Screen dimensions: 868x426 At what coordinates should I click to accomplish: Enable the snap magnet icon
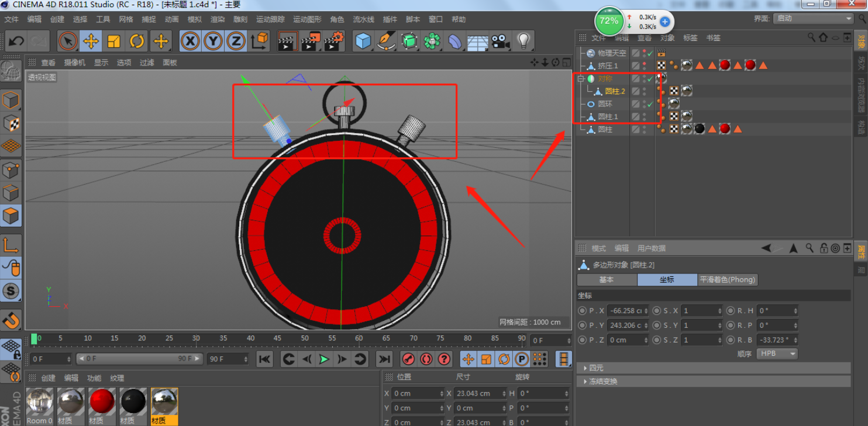pos(11,320)
